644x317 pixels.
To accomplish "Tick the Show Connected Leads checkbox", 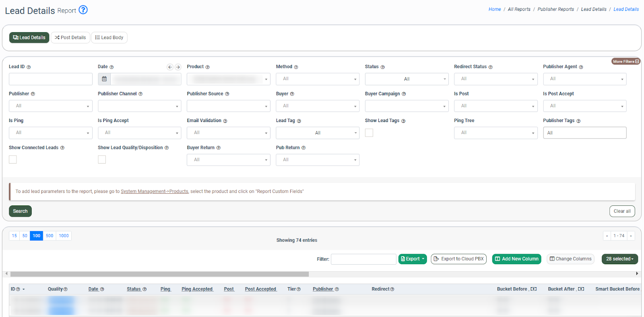I will tap(13, 160).
